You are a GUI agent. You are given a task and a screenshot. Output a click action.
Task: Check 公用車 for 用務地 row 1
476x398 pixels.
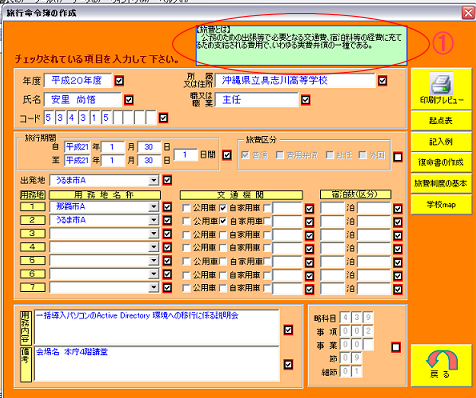186,208
